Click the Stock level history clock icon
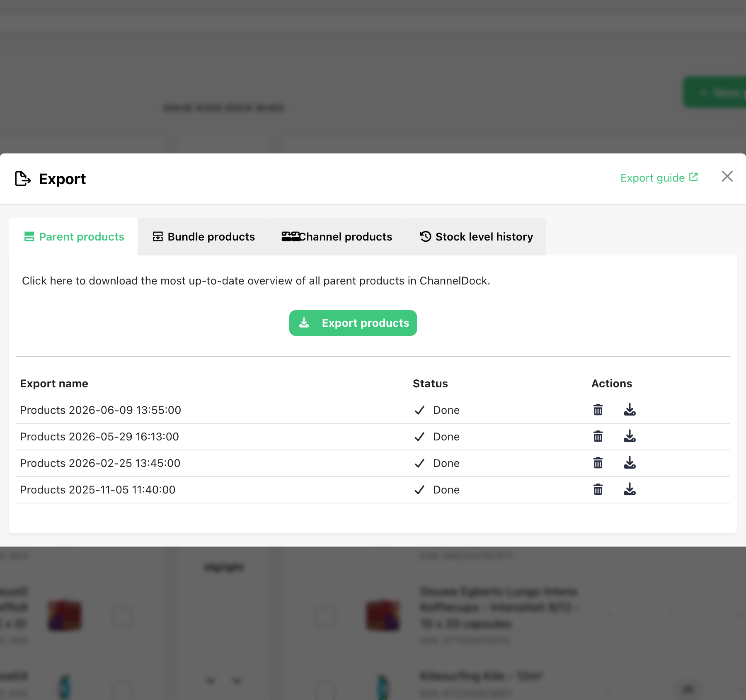746x700 pixels. [x=426, y=236]
